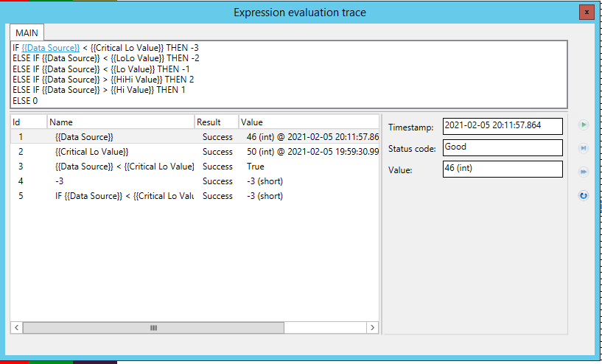Click the Result column header
Viewport: 602px width, 364px height.
coord(216,122)
